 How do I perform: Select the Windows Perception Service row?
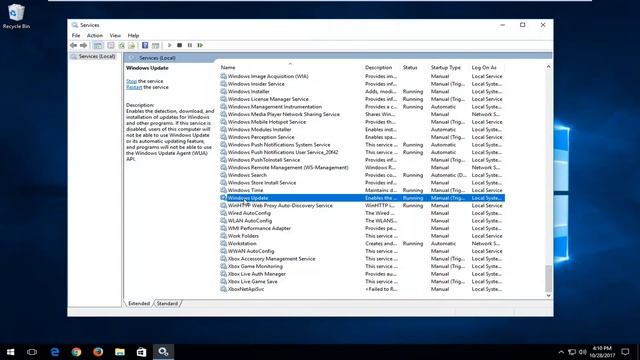point(362,137)
